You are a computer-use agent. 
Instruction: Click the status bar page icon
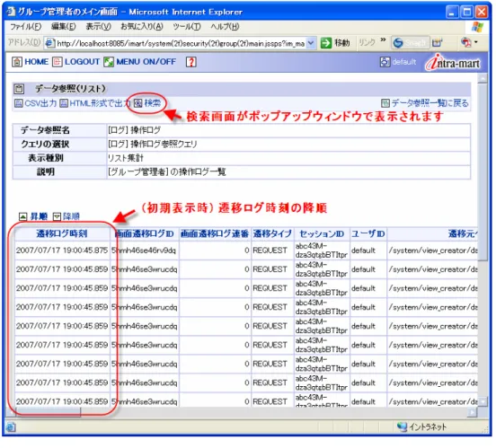pos(11,427)
